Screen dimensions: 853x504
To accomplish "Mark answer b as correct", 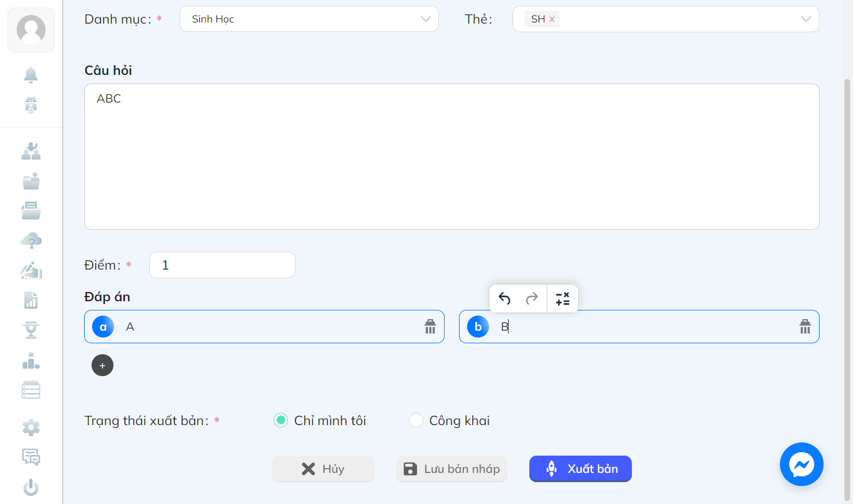I will 478,327.
